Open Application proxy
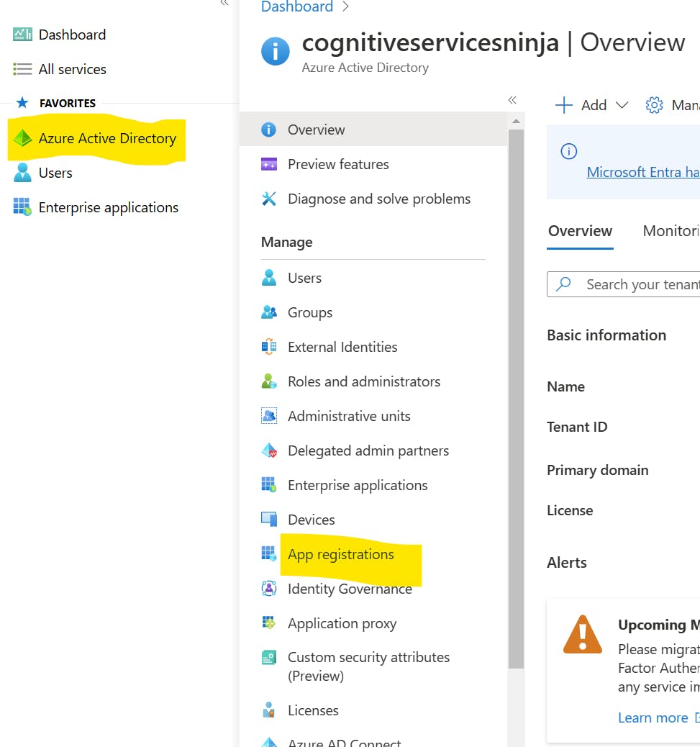Image resolution: width=700 pixels, height=747 pixels. click(342, 623)
